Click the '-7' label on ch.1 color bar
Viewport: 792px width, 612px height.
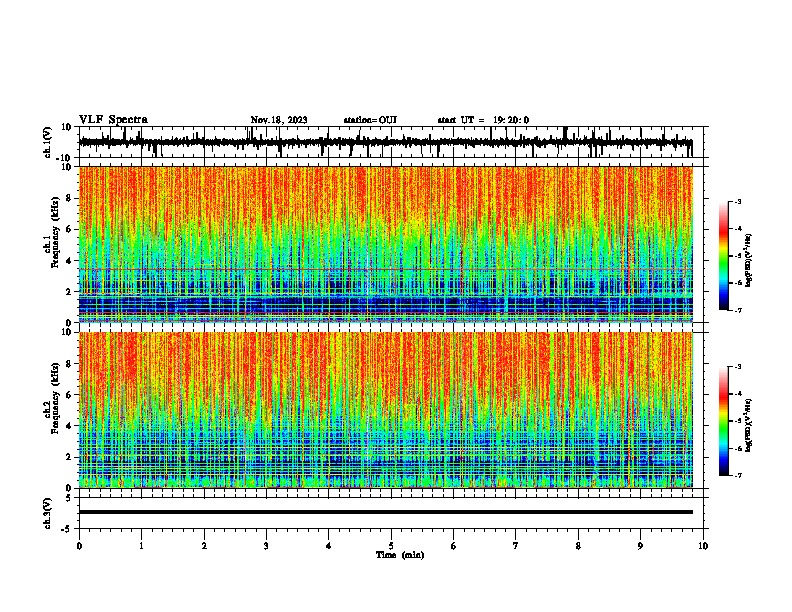[737, 310]
